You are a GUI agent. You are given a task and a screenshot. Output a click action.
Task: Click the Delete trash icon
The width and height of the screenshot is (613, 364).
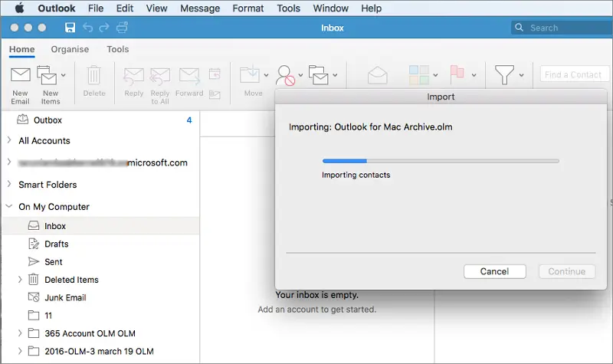[x=93, y=75]
